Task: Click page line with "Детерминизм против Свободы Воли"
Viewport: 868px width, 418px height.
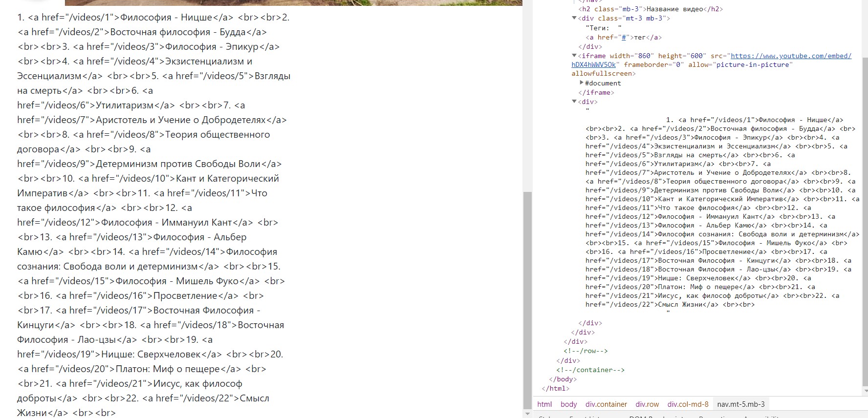Action: pos(150,164)
